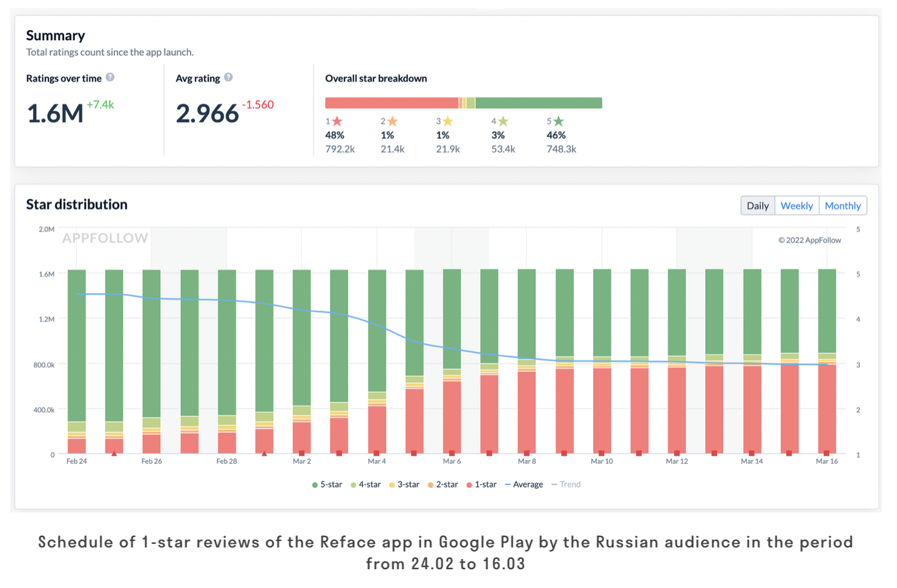This screenshot has height=588, width=897.
Task: Click the red 1-star icon in breakdown
Action: coord(337,122)
